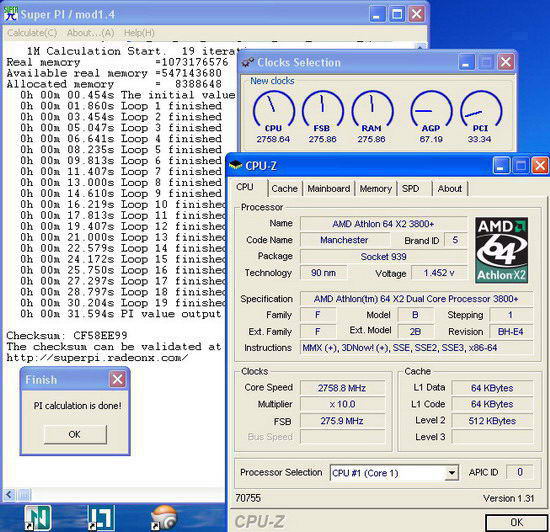Switch to the Cache tab in CPU-Z
Image resolution: width=550 pixels, height=532 pixels.
284,189
